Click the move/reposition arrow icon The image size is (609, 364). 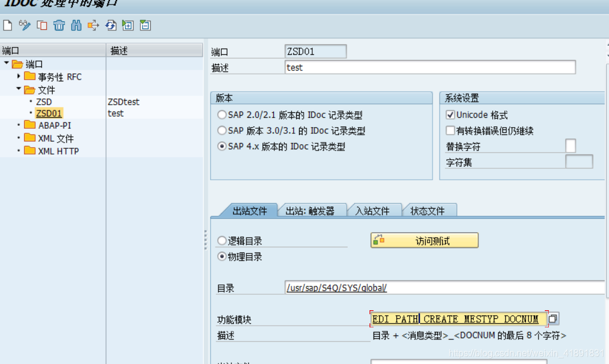tap(93, 25)
